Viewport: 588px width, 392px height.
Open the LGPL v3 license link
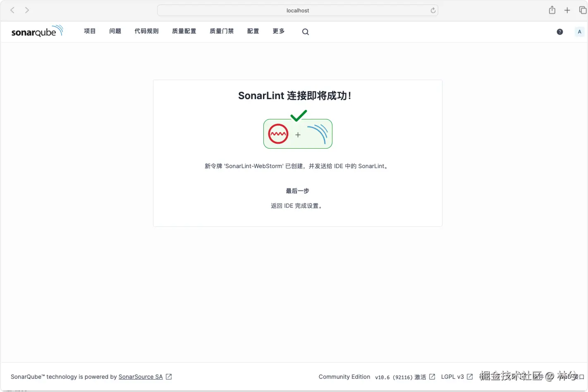452,377
